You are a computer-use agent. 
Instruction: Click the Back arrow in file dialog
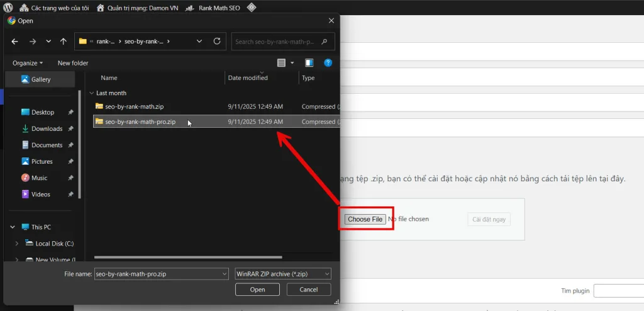click(x=15, y=42)
